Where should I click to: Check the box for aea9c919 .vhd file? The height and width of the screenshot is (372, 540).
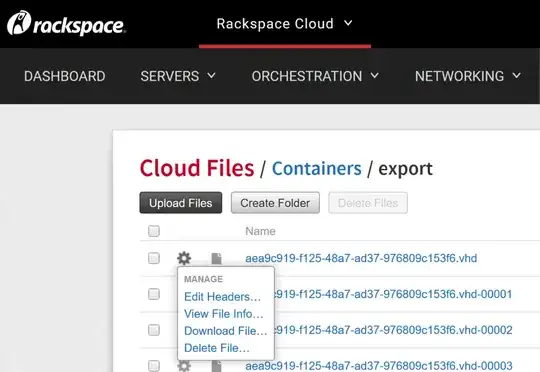click(x=154, y=258)
